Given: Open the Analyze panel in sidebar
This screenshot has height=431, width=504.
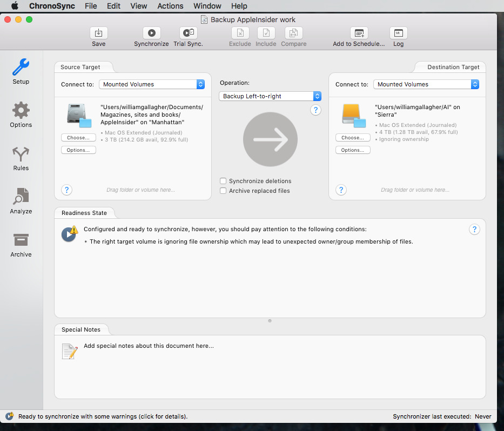Looking at the screenshot, I should (x=21, y=201).
